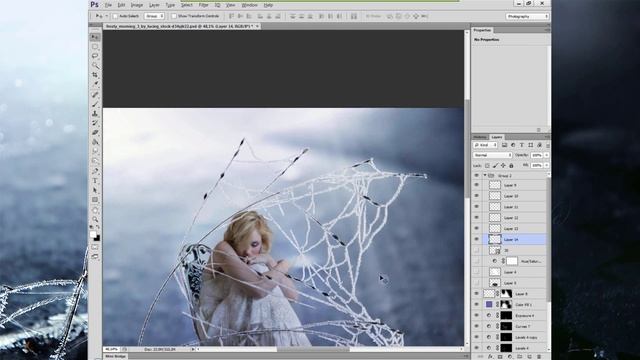The image size is (640, 360).
Task: Select the Horizontal Type tool
Action: [95, 180]
